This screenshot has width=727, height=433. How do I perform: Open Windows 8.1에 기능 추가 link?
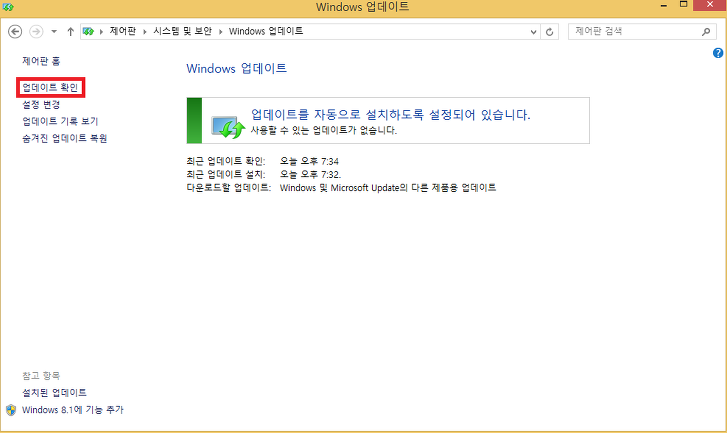pos(72,410)
